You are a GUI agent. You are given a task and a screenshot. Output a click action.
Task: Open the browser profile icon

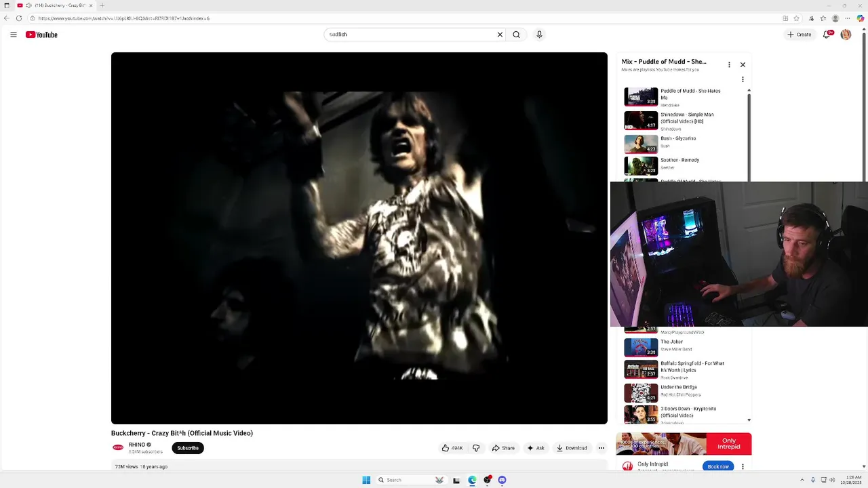click(835, 18)
